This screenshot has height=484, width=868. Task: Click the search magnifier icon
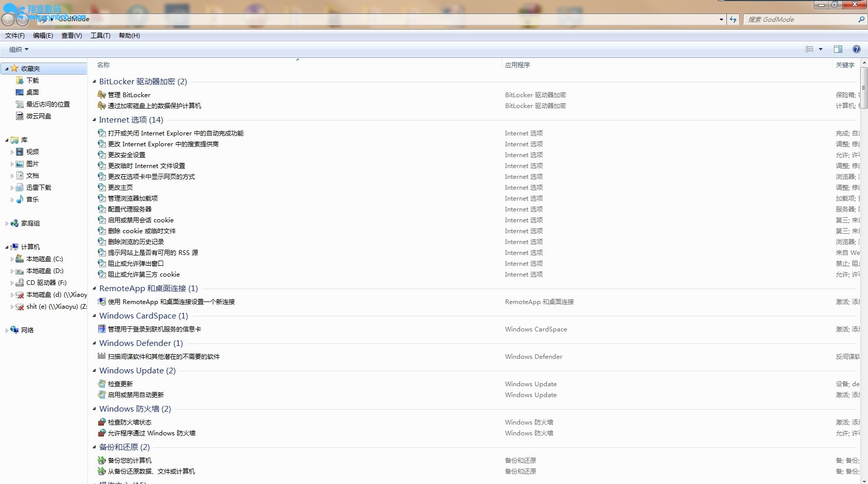(x=861, y=19)
